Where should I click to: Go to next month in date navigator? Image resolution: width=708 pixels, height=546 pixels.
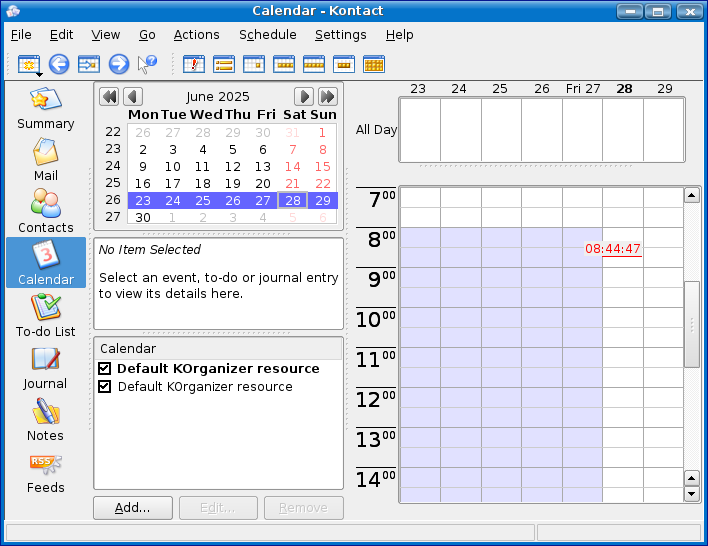[304, 97]
